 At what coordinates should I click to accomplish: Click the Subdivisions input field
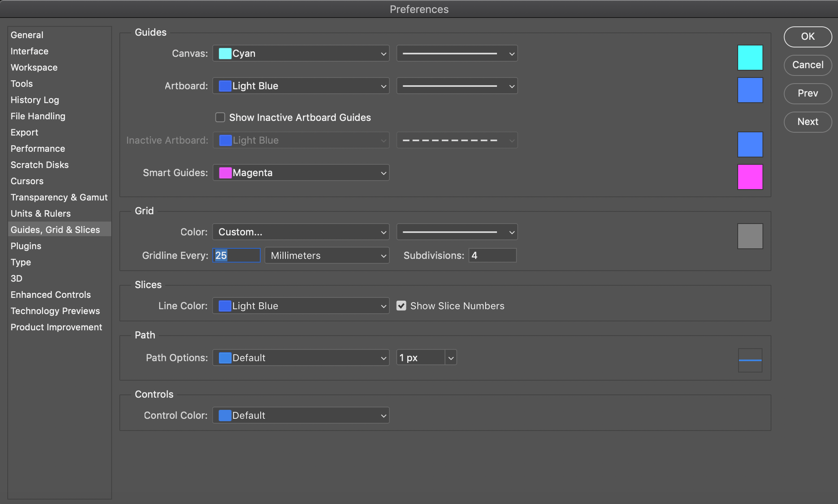[x=492, y=256]
